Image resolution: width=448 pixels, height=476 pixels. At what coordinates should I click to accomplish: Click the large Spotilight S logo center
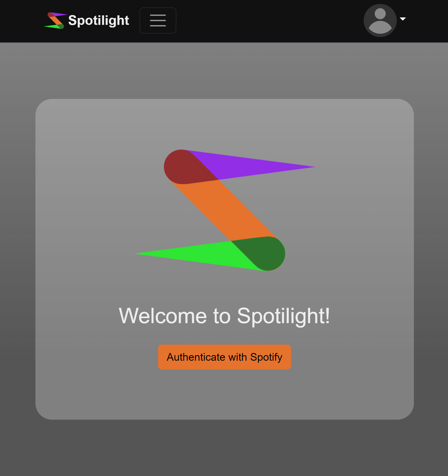coord(225,210)
